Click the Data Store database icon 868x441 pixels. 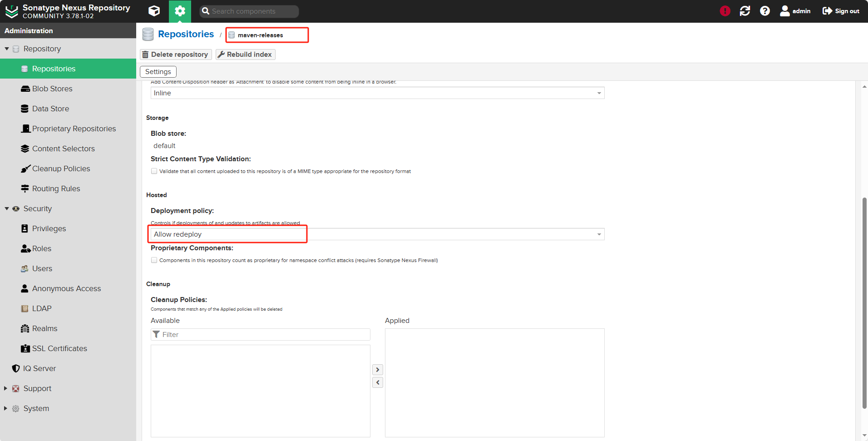[x=25, y=109]
